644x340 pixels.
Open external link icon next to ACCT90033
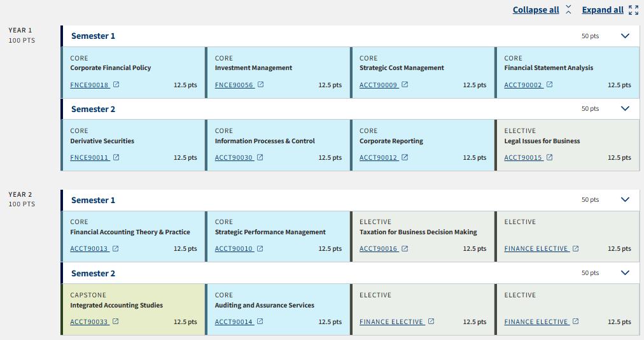115,321
